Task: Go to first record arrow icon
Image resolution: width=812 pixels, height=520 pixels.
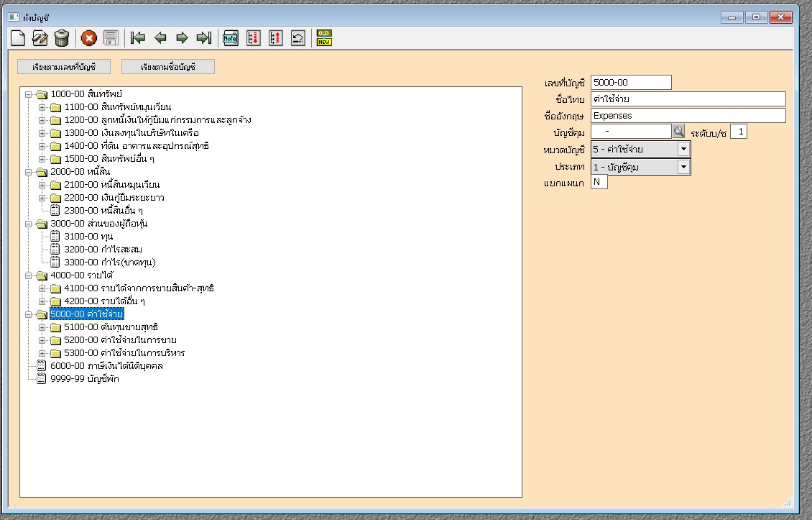Action: [x=139, y=38]
